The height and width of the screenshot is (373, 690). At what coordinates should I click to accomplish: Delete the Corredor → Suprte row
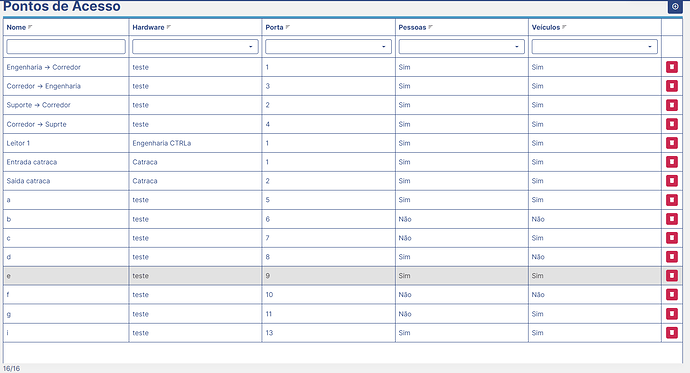pos(672,124)
